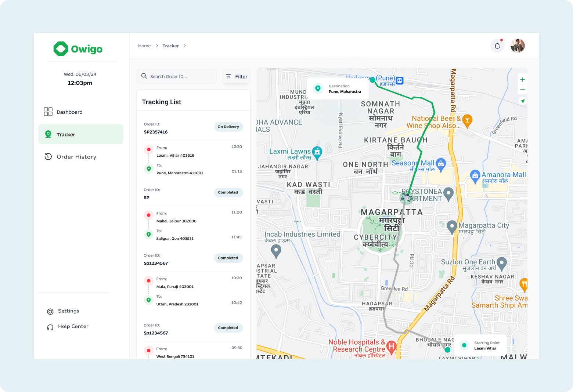The image size is (573, 392).
Task: Click the Settings gear icon
Action: click(50, 312)
